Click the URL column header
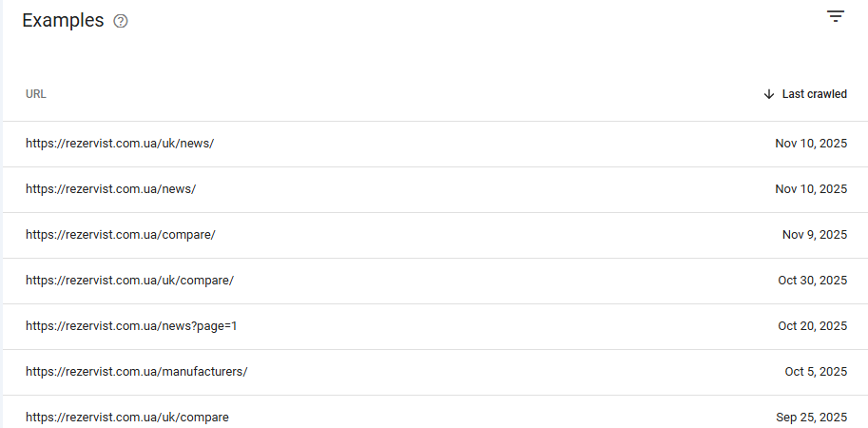Viewport: 868px width, 428px height. click(36, 94)
